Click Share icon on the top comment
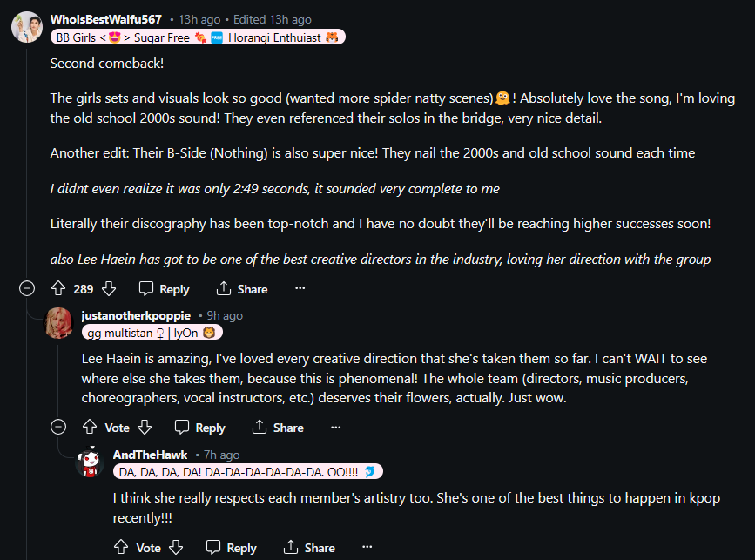The width and height of the screenshot is (755, 560). click(x=224, y=288)
